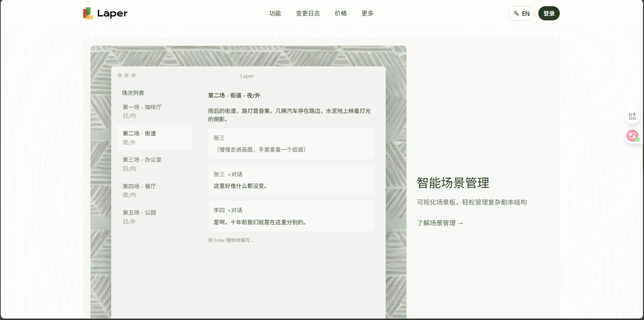The image size is (644, 320).
Task: Select scene 第五场 - 公园
Action: click(x=154, y=217)
